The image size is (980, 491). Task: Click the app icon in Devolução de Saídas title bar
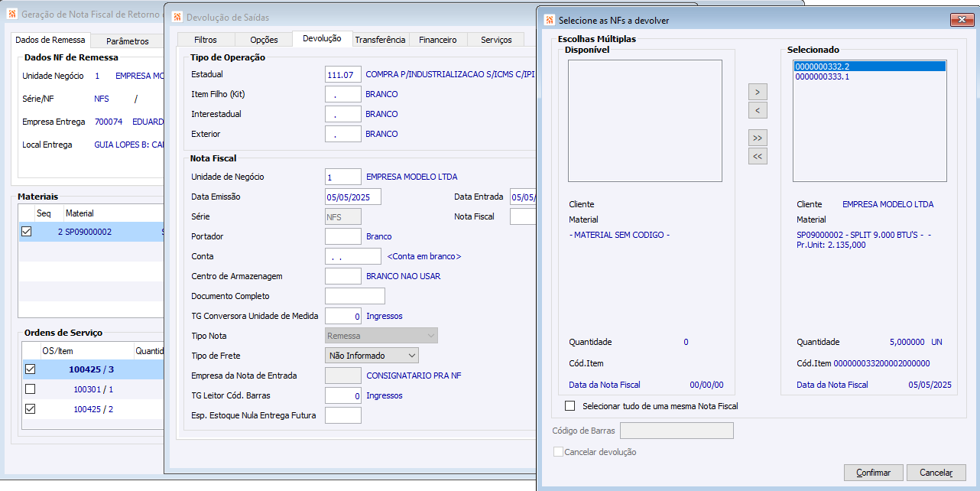[177, 17]
